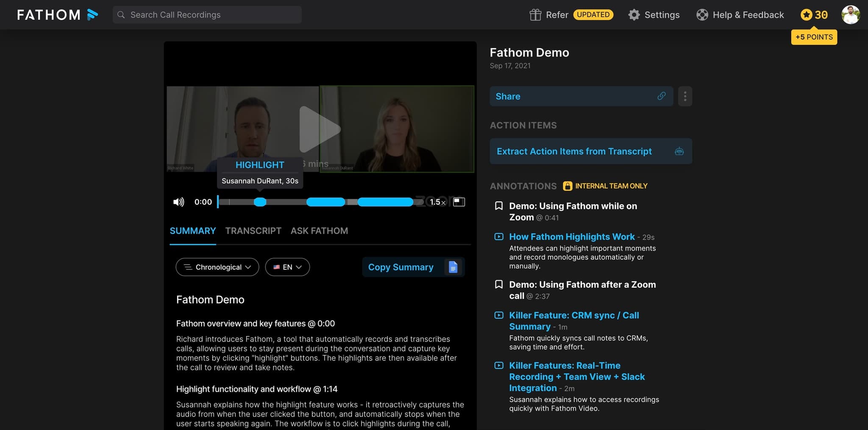
Task: Open the EN language dropdown
Action: (287, 267)
